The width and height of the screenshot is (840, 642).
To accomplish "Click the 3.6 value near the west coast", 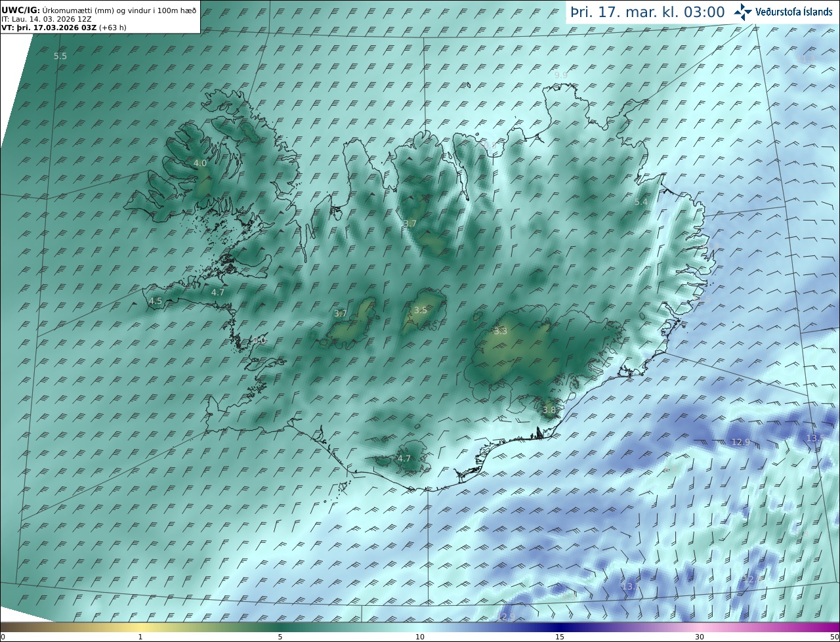I will [x=259, y=341].
